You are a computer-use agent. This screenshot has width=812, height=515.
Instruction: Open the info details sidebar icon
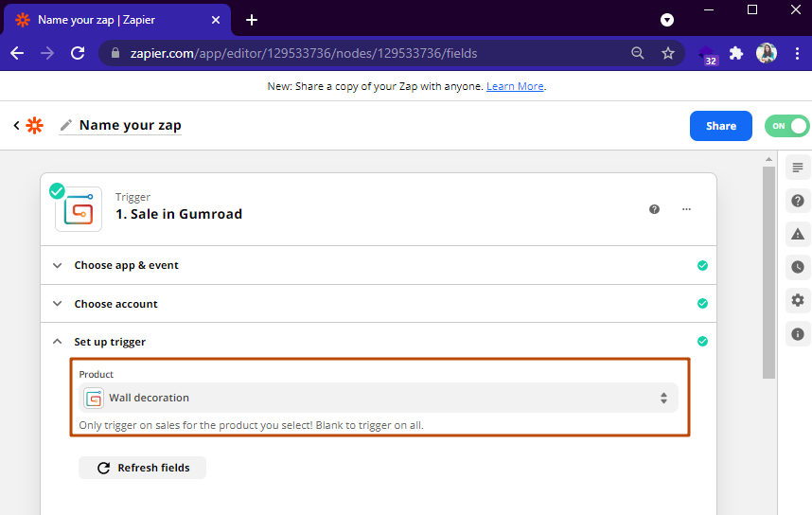[x=798, y=334]
